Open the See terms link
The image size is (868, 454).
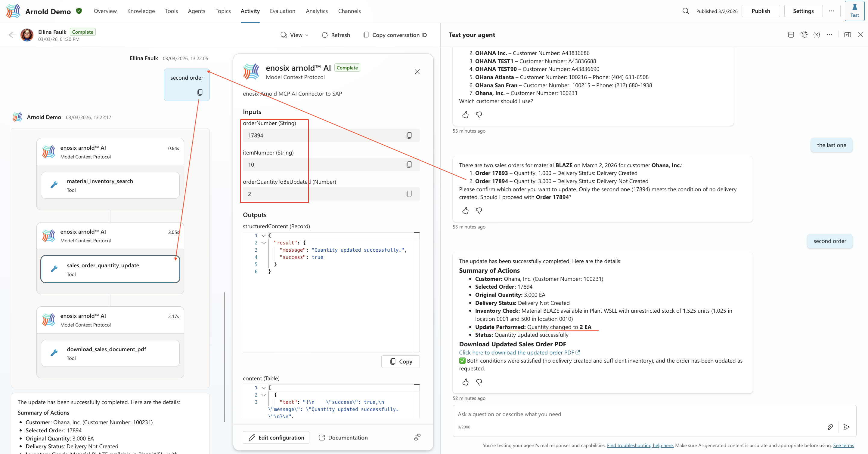coord(843,445)
